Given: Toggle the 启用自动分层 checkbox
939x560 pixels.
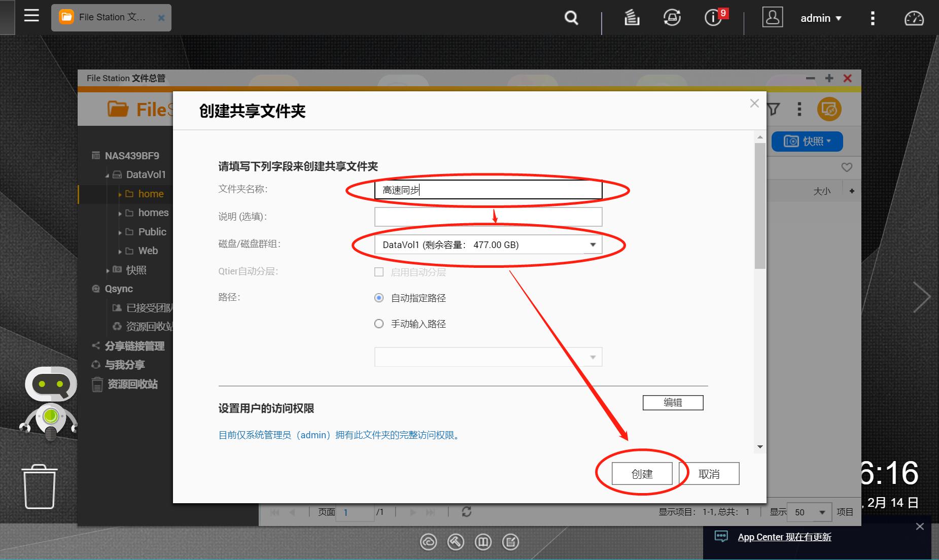Looking at the screenshot, I should click(378, 272).
